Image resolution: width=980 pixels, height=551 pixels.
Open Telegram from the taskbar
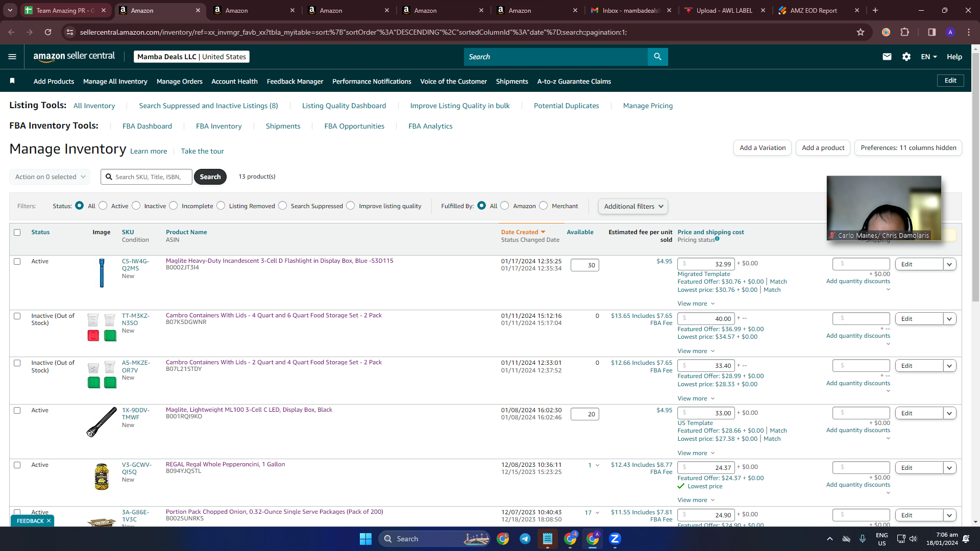(525, 539)
